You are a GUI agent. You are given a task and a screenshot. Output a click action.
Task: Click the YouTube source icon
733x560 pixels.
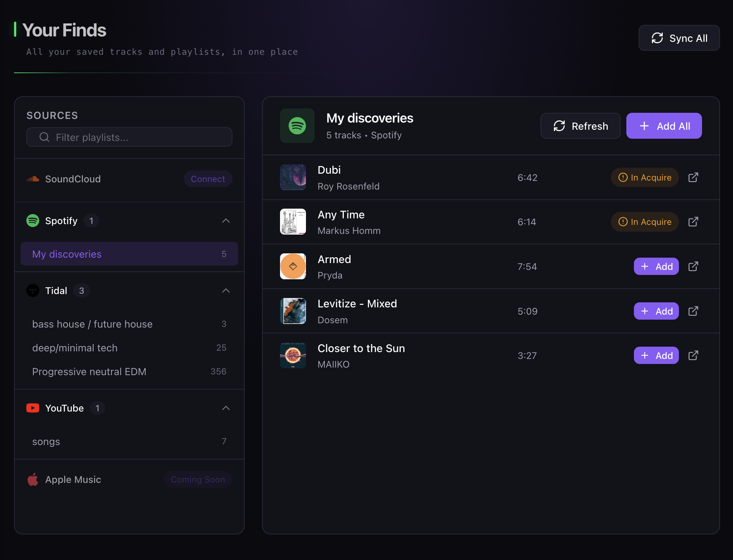[33, 408]
